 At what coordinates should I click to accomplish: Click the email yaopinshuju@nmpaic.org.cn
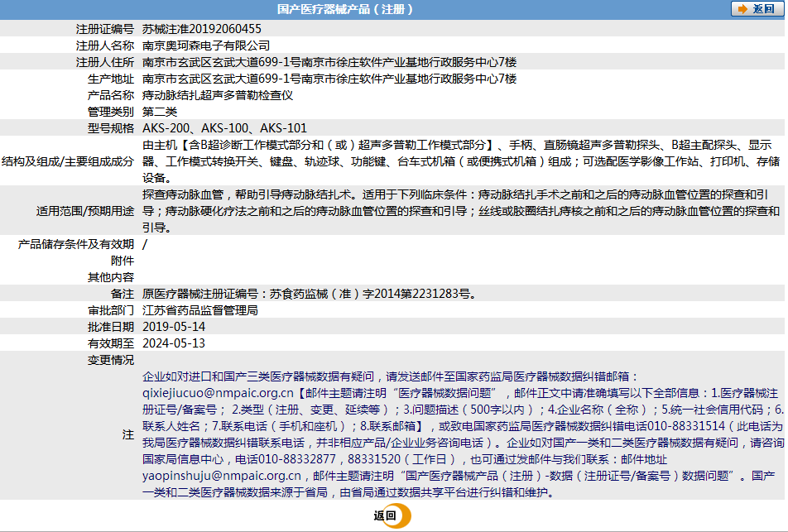(222, 476)
